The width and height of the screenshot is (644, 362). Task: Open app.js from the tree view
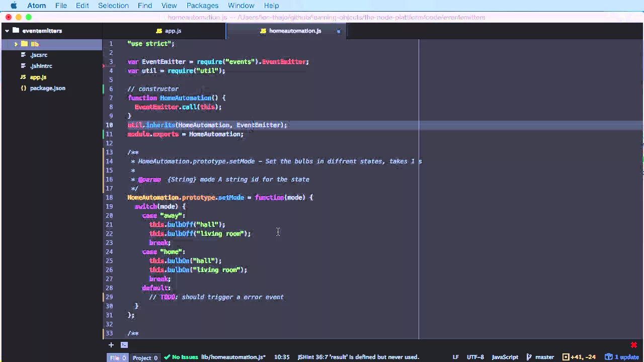coord(38,77)
